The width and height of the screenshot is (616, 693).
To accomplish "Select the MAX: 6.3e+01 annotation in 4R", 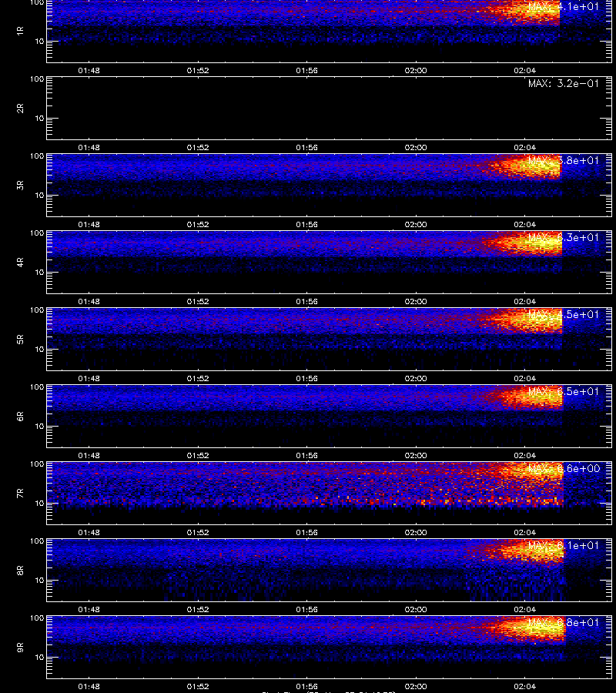I will coord(564,237).
